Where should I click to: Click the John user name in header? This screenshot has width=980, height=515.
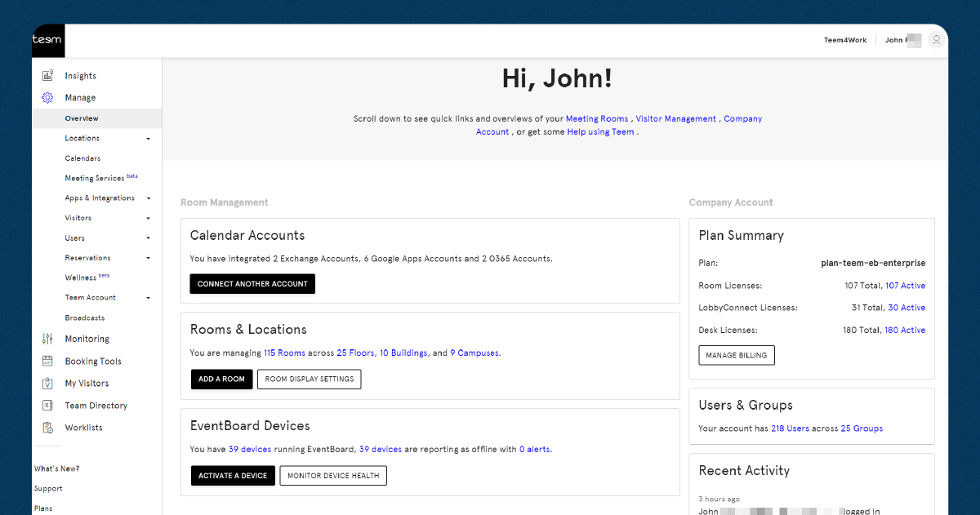pos(903,40)
